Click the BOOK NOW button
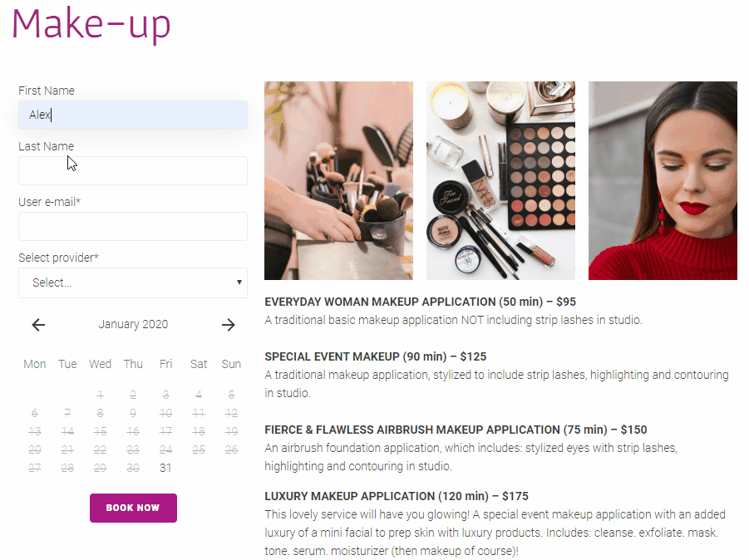 pos(133,508)
